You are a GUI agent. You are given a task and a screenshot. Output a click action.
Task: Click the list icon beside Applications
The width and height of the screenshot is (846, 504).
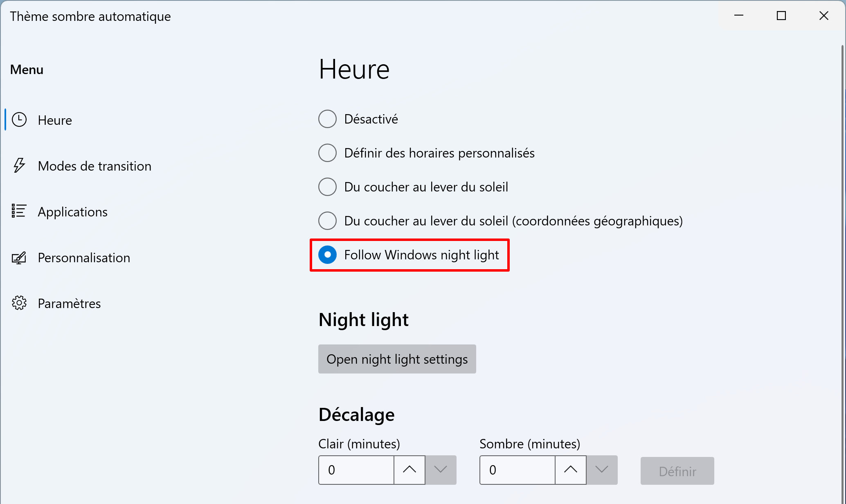click(19, 211)
